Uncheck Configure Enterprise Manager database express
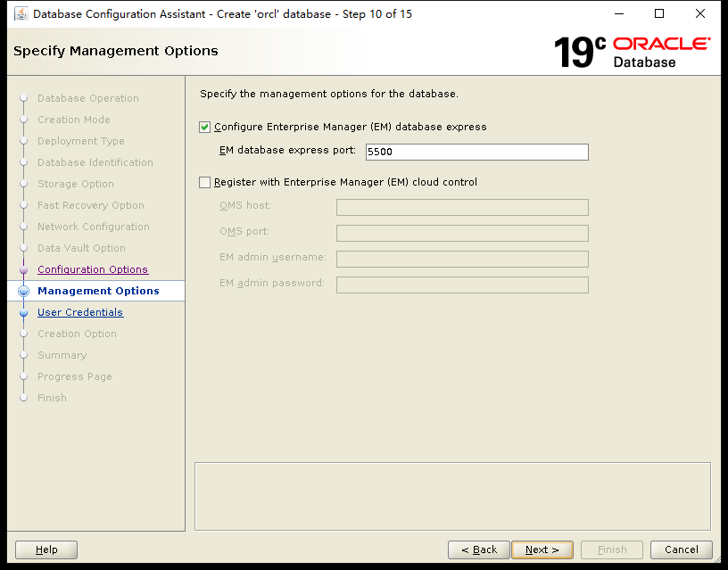728x570 pixels. 205,128
